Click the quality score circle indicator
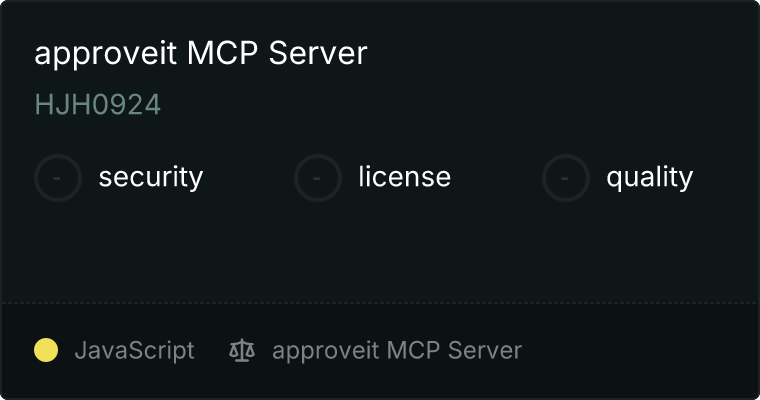 566,178
